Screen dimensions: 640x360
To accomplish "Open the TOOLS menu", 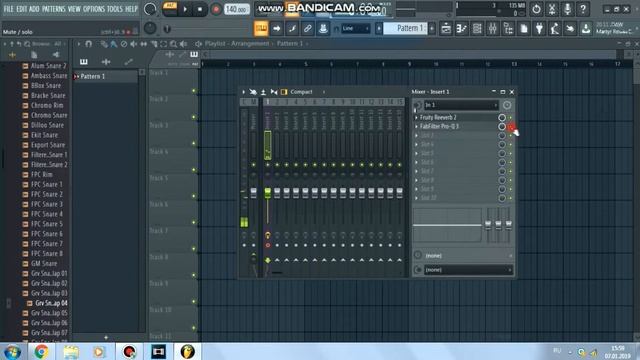I will pyautogui.click(x=115, y=9).
